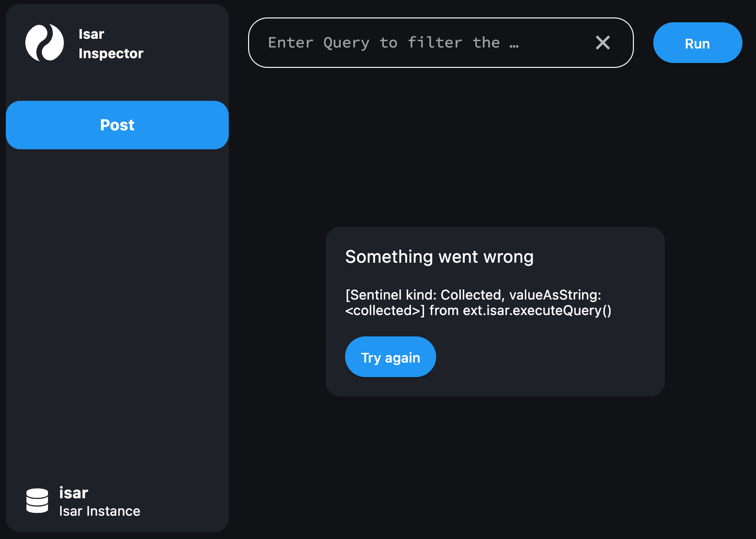This screenshot has height=539, width=756.
Task: Click the valueAsString text in the error
Action: (x=555, y=295)
